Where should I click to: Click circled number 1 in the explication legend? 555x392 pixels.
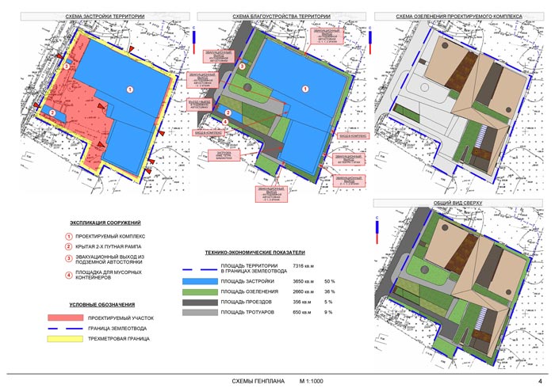pyautogui.click(x=69, y=236)
